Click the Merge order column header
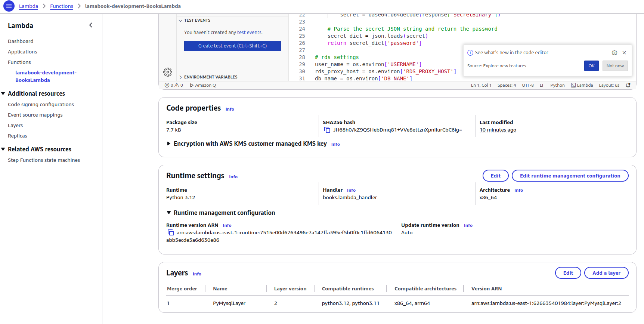This screenshot has height=324, width=644. tap(182, 288)
